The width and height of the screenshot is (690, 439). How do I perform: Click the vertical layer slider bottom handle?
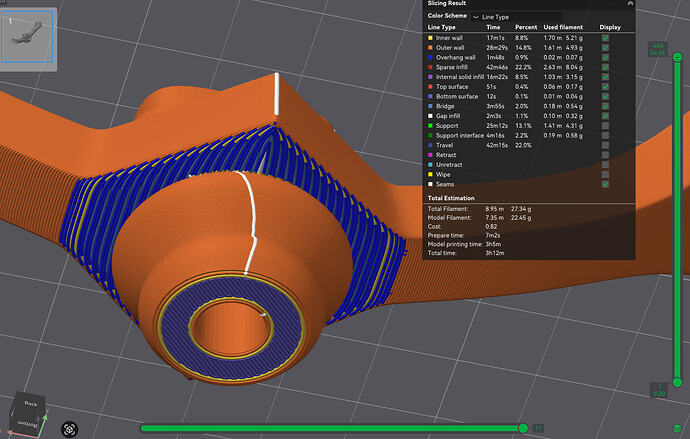coord(677,382)
